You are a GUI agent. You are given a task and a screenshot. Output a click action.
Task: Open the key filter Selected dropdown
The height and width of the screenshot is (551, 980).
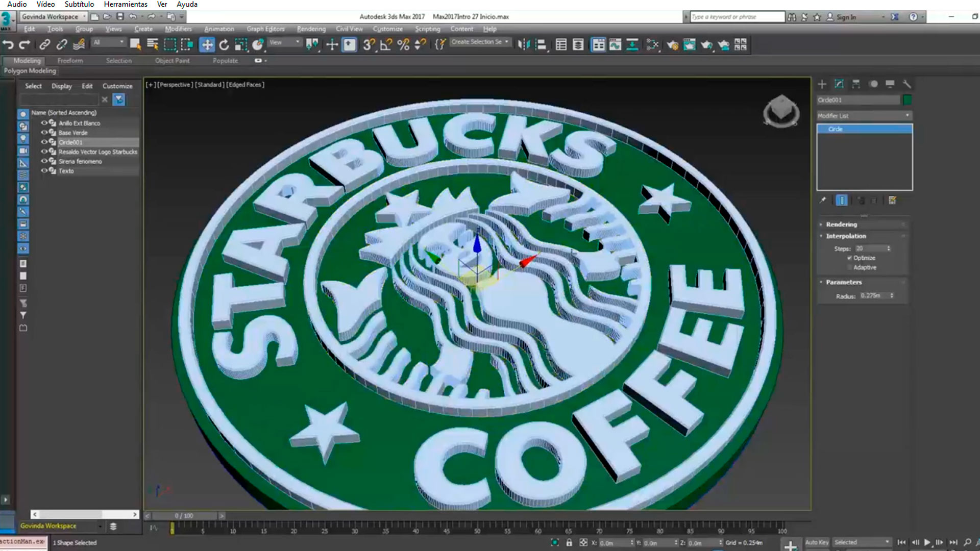pyautogui.click(x=862, y=542)
